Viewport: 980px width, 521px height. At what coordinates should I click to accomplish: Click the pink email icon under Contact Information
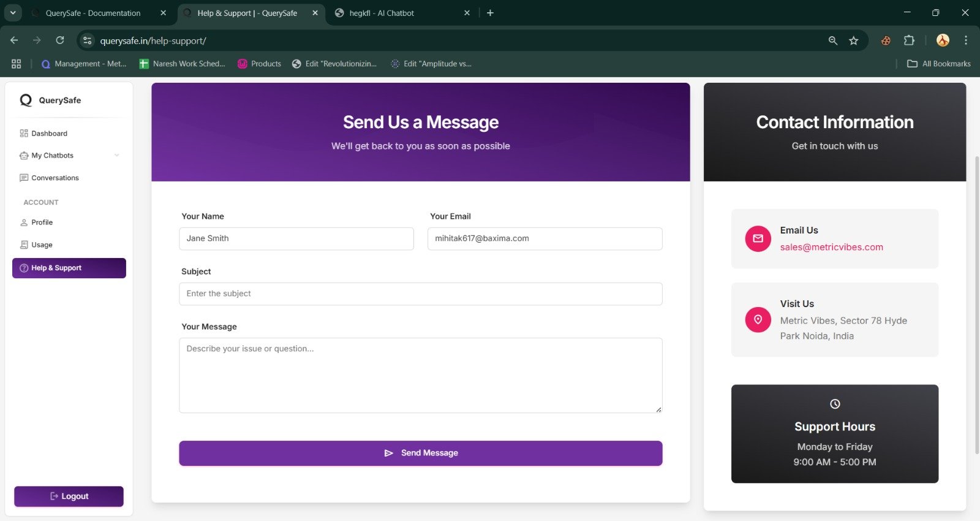point(758,239)
